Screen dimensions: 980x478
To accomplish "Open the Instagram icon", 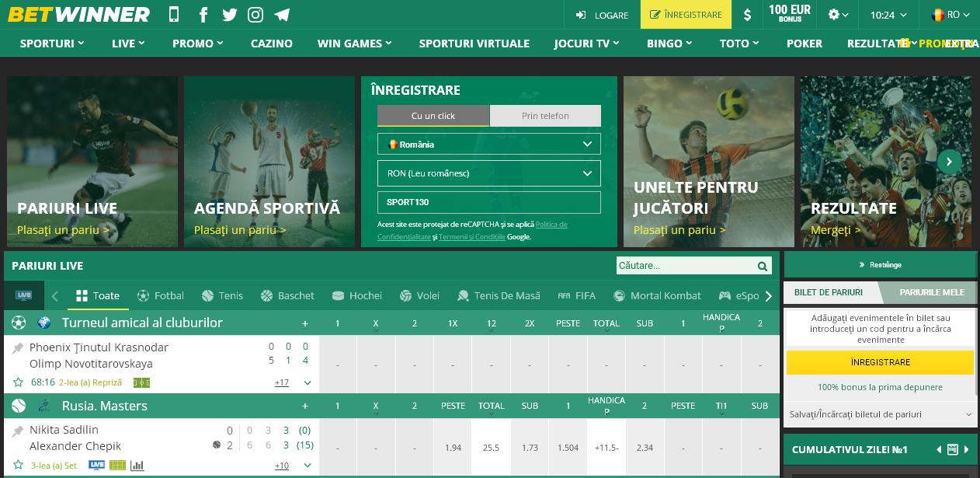I will click(255, 14).
